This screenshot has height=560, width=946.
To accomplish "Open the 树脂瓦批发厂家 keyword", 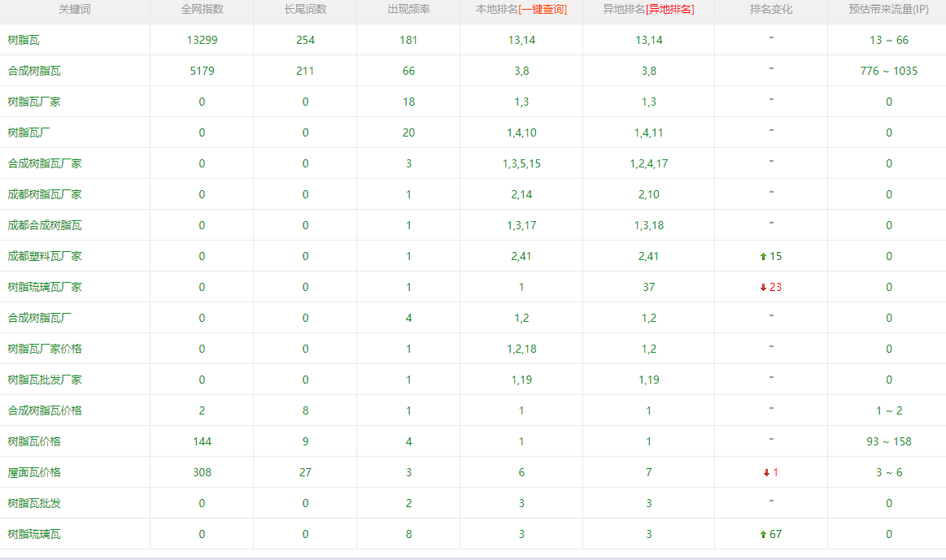I will coord(45,380).
